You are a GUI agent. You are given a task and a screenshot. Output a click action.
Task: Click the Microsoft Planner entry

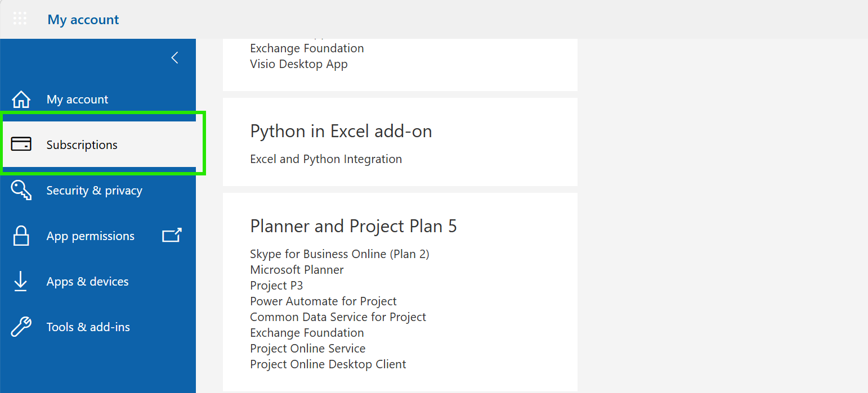pyautogui.click(x=297, y=270)
